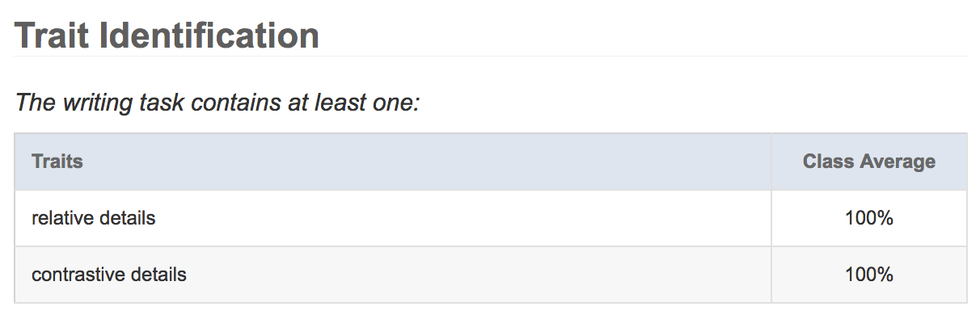Click the word Class in the header
The image size is (980, 315).
tap(829, 162)
